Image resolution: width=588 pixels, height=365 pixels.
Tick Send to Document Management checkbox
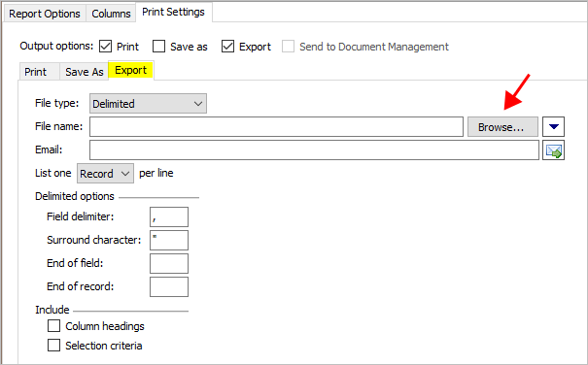[x=288, y=47]
